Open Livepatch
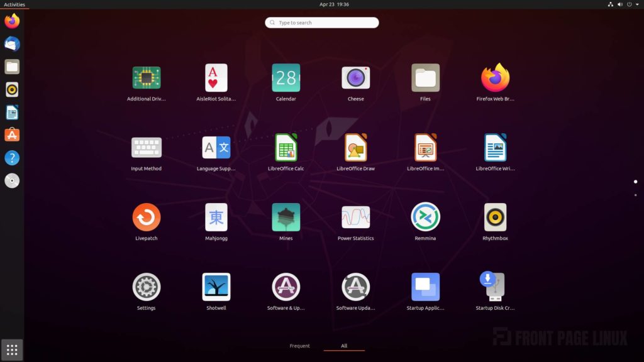The image size is (644, 362). (x=146, y=217)
